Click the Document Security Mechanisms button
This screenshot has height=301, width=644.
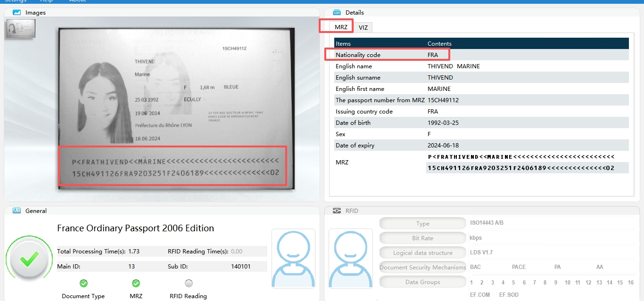423,267
